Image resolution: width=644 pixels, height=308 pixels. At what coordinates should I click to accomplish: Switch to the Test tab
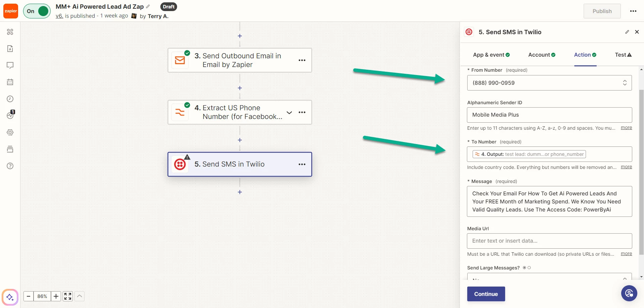tap(623, 55)
